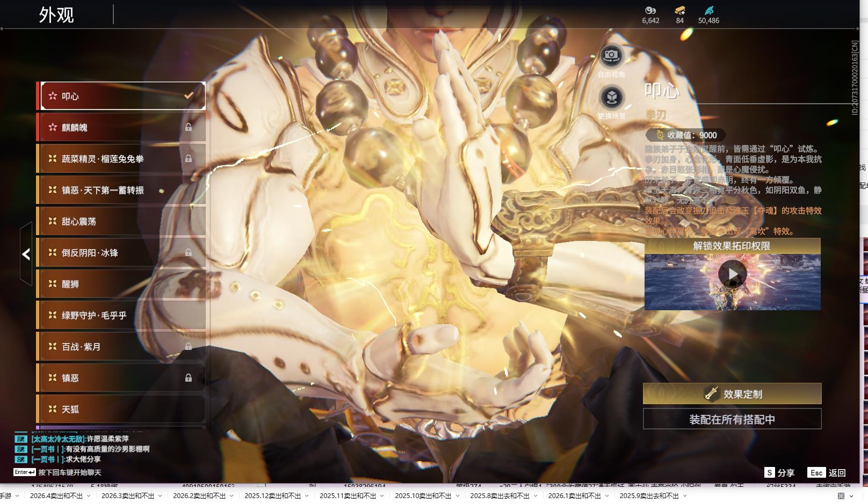Click the cyan feather currency icon
Image resolution: width=868 pixels, height=504 pixels.
pos(708,10)
